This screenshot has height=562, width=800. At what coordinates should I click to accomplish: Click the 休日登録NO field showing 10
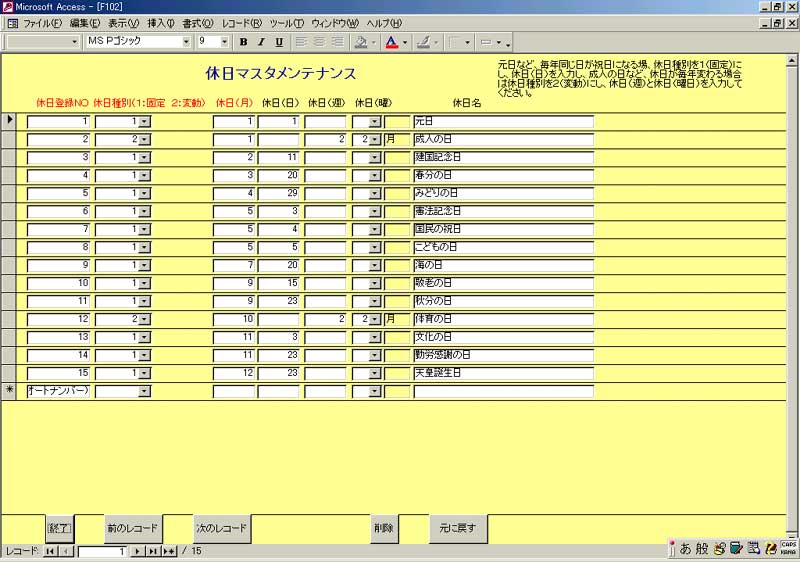58,283
